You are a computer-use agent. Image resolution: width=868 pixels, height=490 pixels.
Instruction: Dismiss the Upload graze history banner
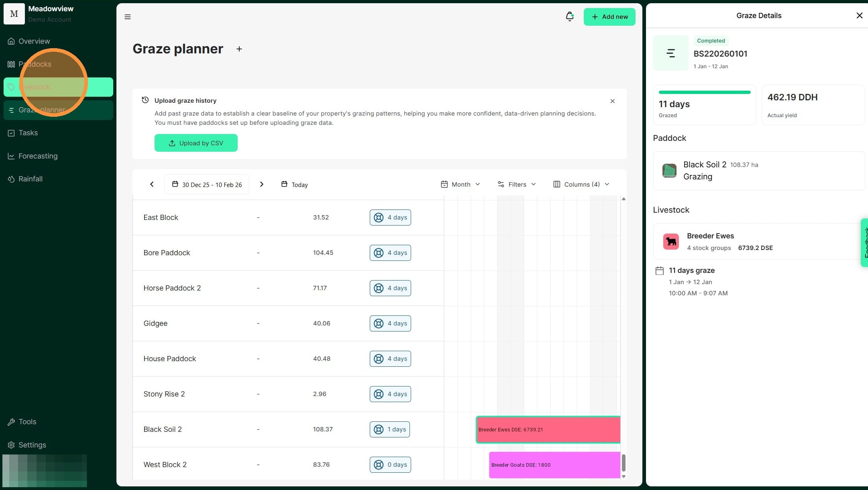(x=612, y=101)
